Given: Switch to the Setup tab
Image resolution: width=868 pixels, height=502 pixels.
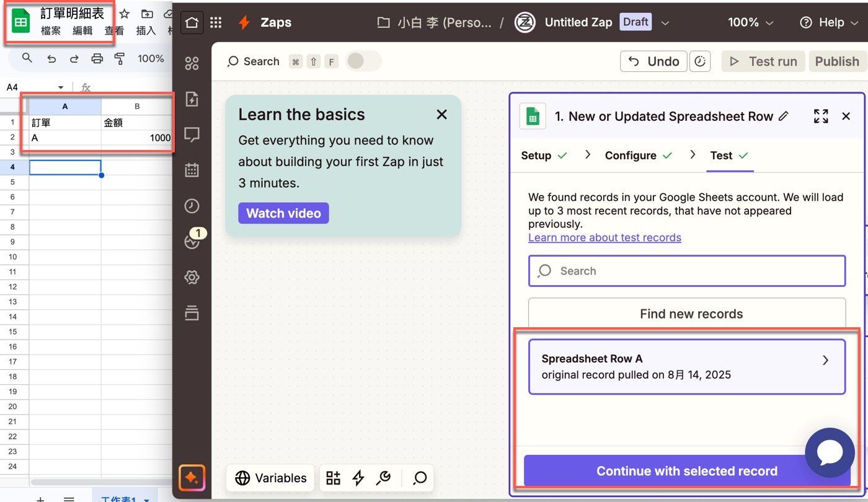Looking at the screenshot, I should [x=544, y=156].
